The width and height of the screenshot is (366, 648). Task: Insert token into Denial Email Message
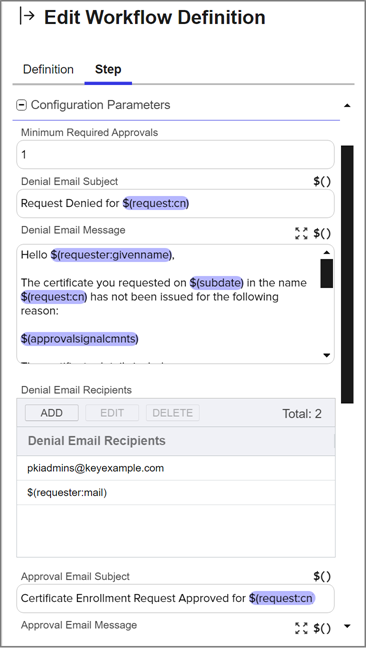[322, 233]
